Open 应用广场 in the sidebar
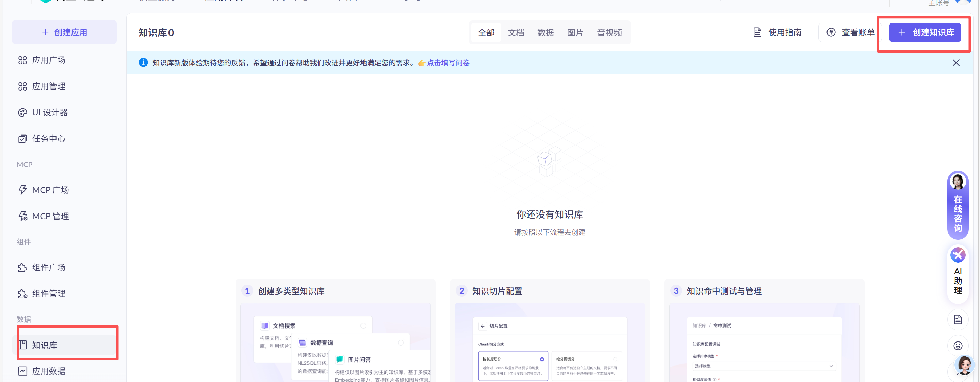The height and width of the screenshot is (382, 980). click(49, 60)
